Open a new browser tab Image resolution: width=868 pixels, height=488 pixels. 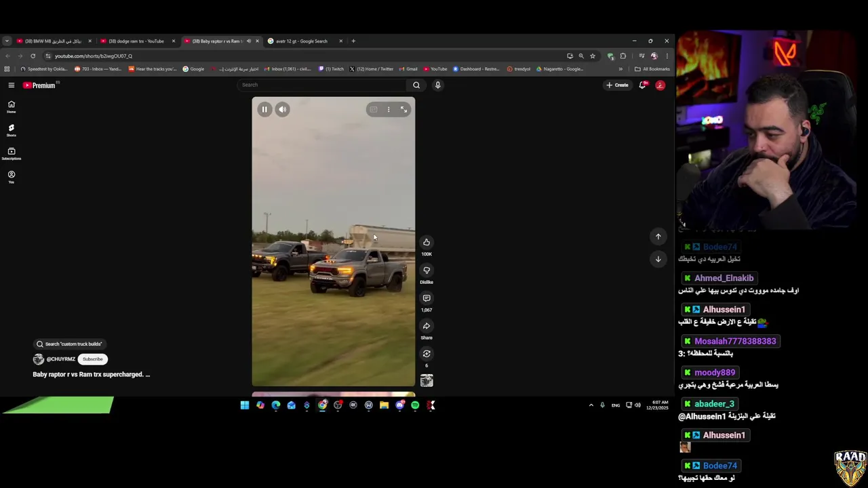coord(353,41)
